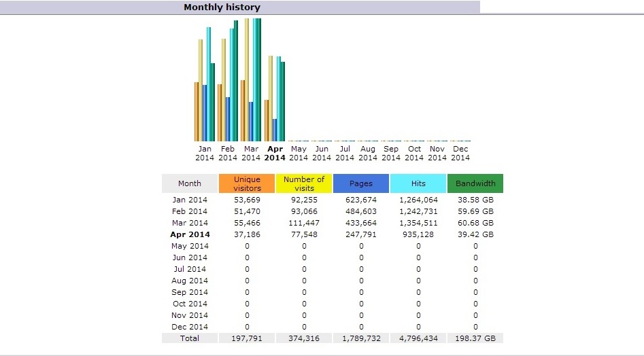Click the total bandwidth value 198.37 GB
Screen dimensions: 644x356
click(x=475, y=338)
